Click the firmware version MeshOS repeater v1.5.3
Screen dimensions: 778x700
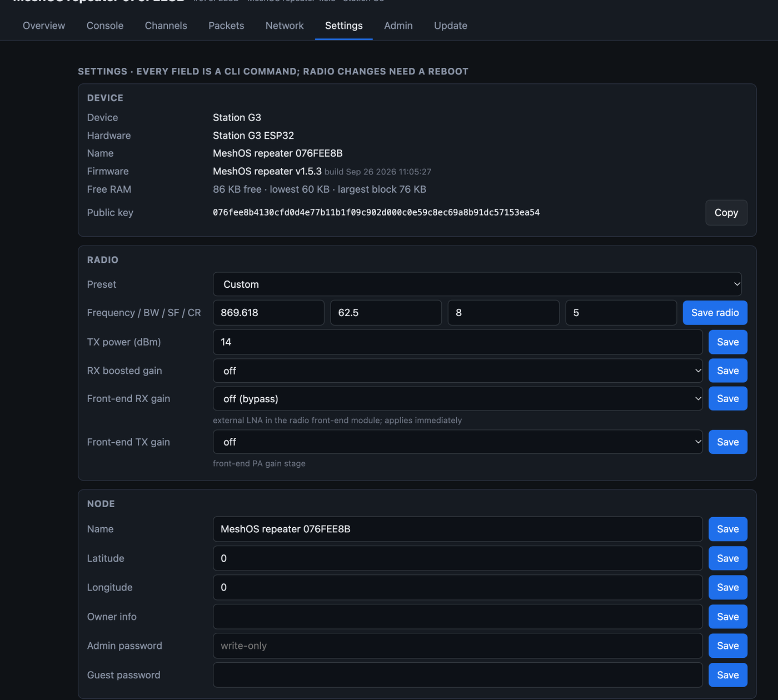[267, 171]
